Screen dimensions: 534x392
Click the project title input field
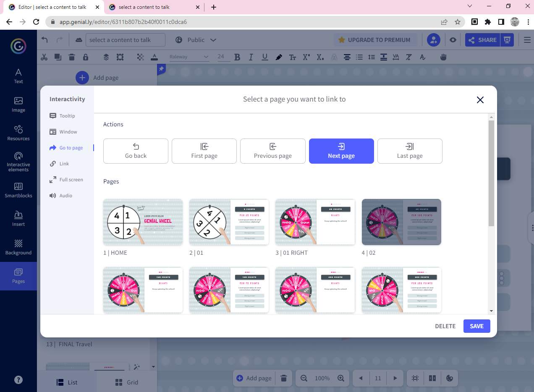[126, 40]
